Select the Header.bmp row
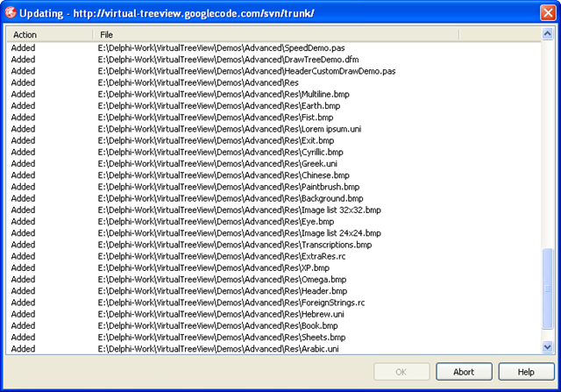Image resolution: width=561 pixels, height=392 pixels. pyautogui.click(x=273, y=291)
